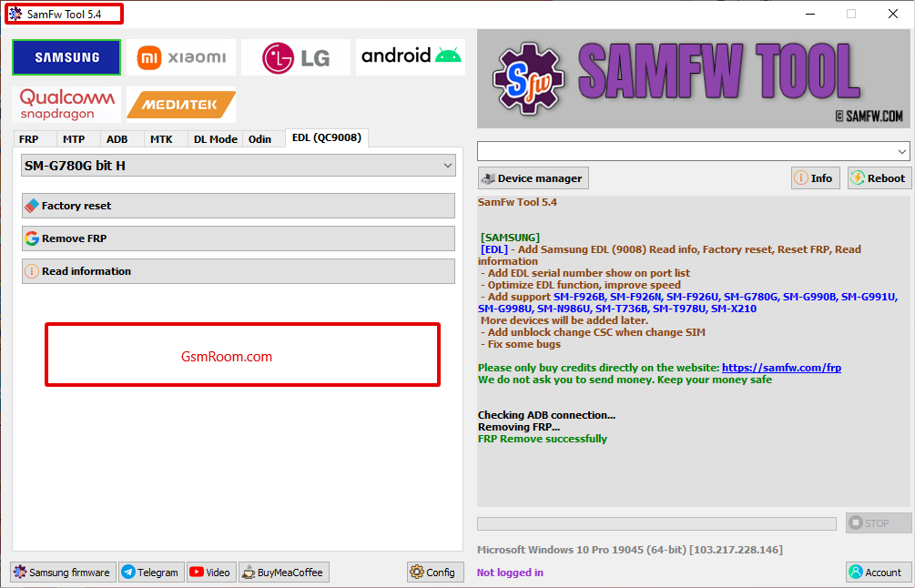Open the Qualcomm Snapdragon section

point(67,104)
